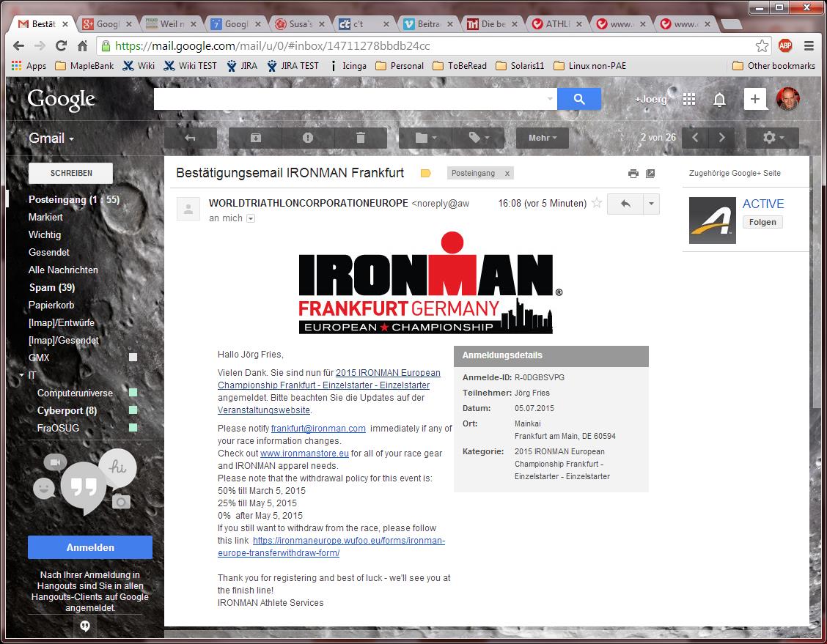Click the GMX label color square

(133, 358)
